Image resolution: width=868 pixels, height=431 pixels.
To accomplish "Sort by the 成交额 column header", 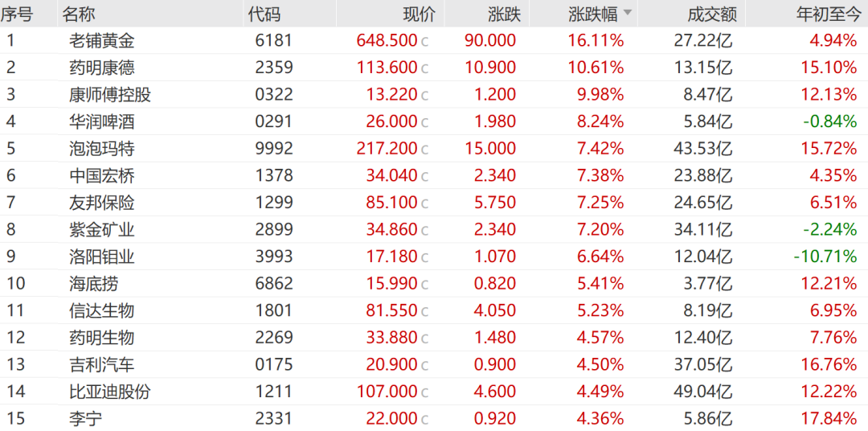I will [712, 14].
